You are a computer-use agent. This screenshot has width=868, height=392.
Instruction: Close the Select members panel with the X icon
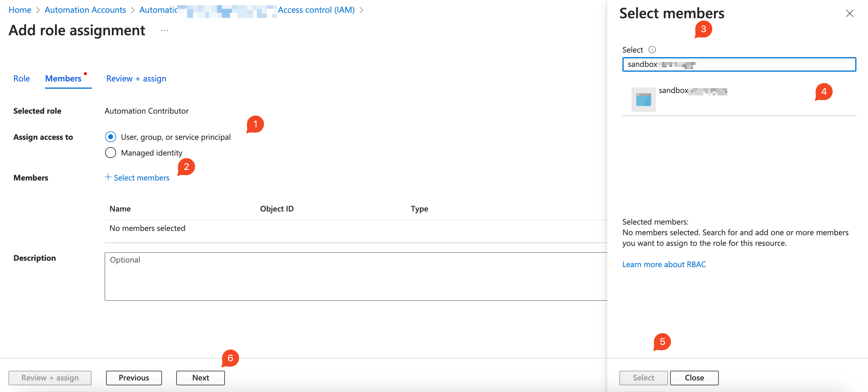tap(849, 13)
